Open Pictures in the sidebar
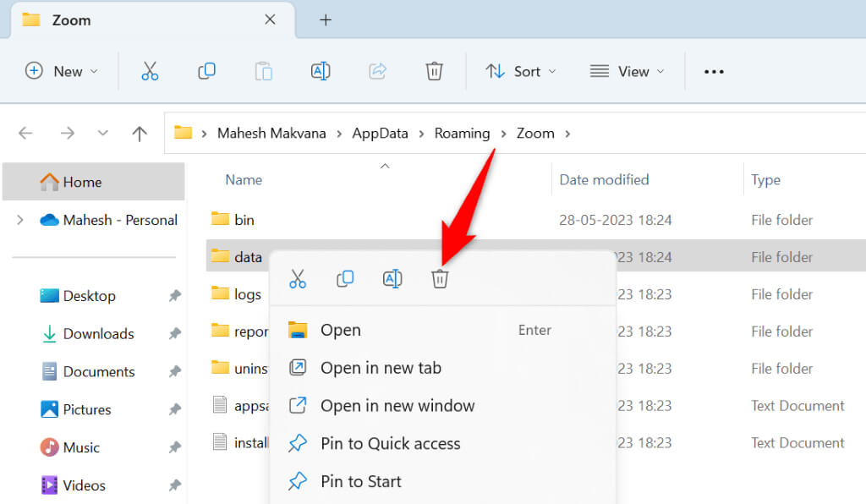This screenshot has height=504, width=866. tap(75, 409)
